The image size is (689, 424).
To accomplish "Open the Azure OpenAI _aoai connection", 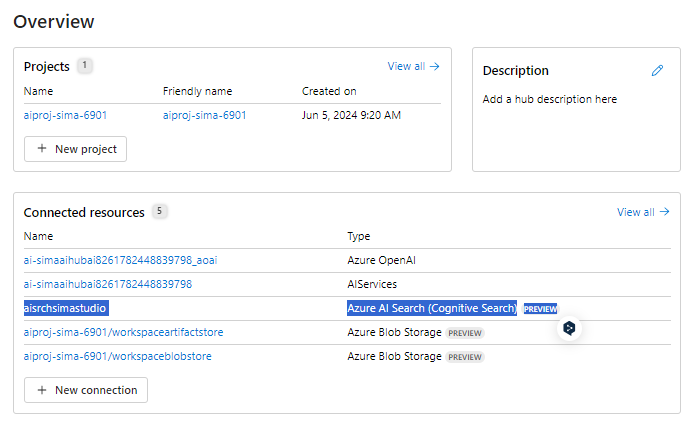I will coord(120,260).
